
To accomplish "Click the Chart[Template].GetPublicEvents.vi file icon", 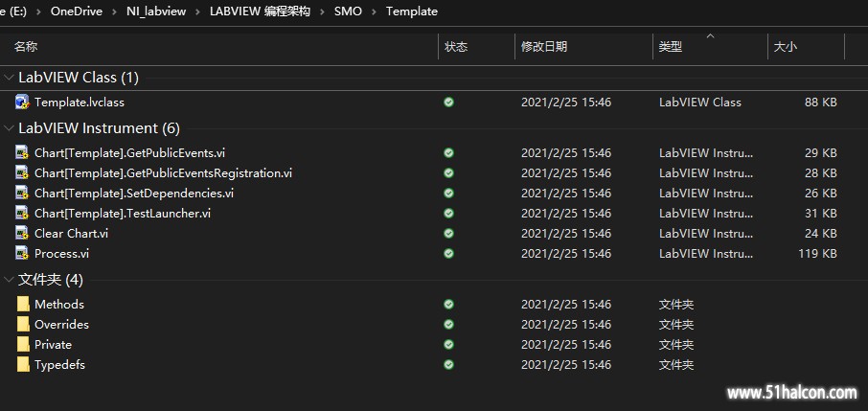I will click(x=22, y=152).
